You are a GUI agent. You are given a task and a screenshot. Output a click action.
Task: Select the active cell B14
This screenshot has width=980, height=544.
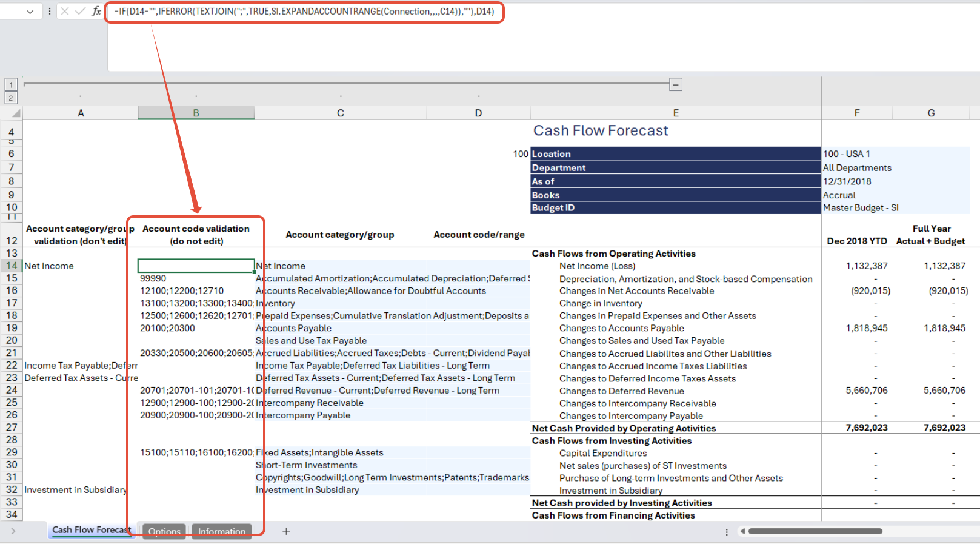click(x=196, y=266)
